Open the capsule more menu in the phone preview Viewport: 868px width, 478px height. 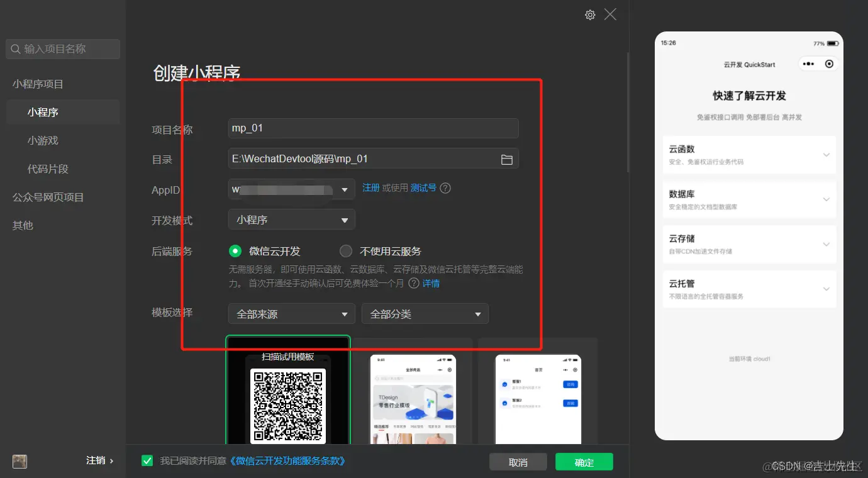pos(807,64)
